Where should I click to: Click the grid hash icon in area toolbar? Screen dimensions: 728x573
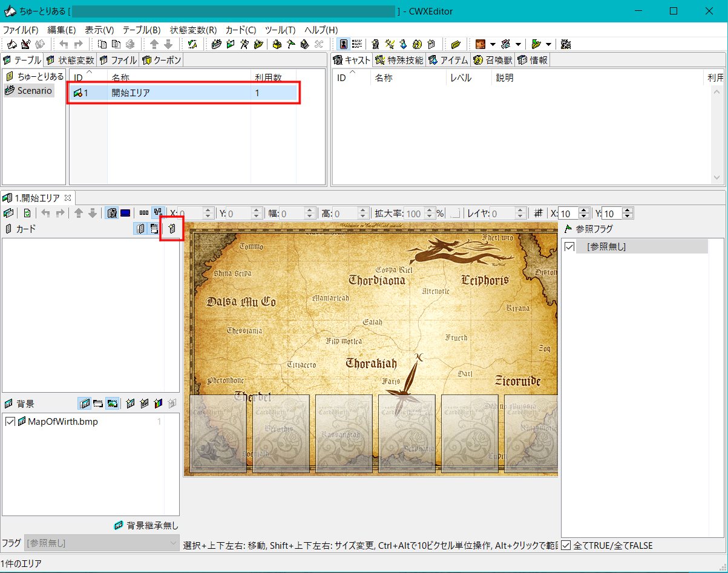point(538,213)
